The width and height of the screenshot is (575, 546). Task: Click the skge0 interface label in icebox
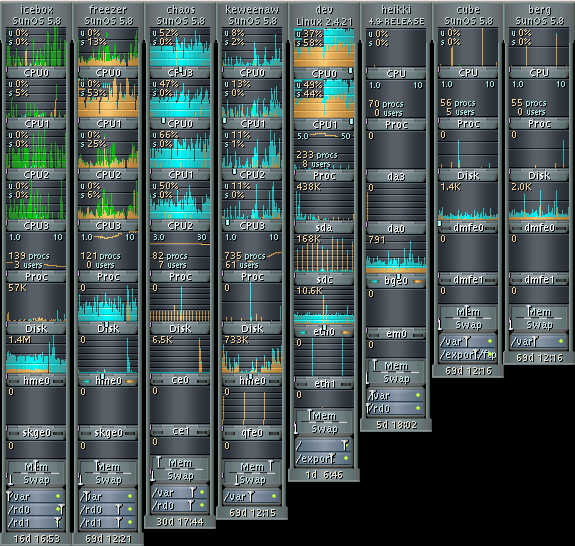pos(36,433)
